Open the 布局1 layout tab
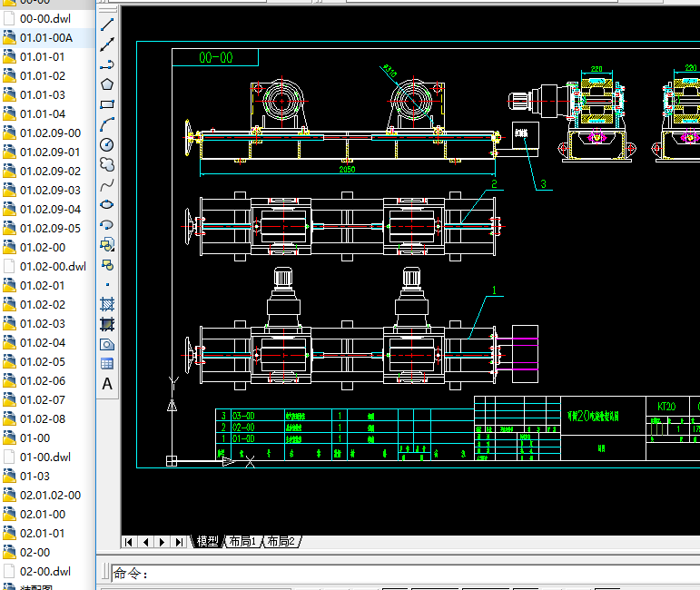Image resolution: width=700 pixels, height=590 pixels. coord(242,541)
